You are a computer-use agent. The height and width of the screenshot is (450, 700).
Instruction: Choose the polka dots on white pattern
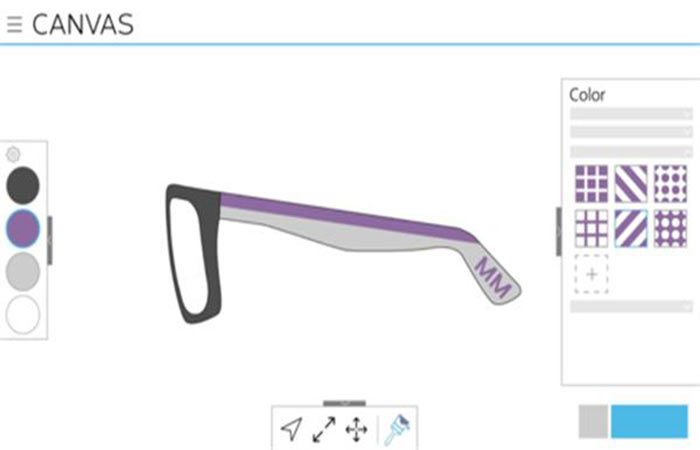tap(670, 183)
